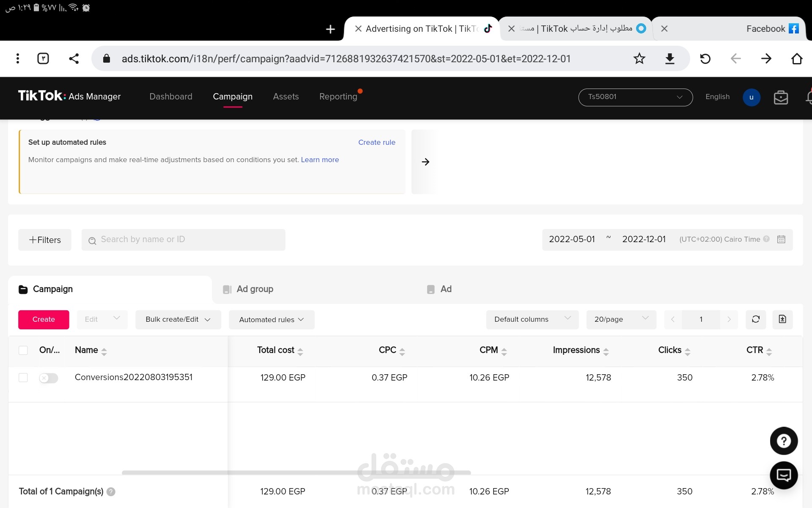Check the select-all campaigns checkbox
This screenshot has width=812, height=508.
[23, 350]
